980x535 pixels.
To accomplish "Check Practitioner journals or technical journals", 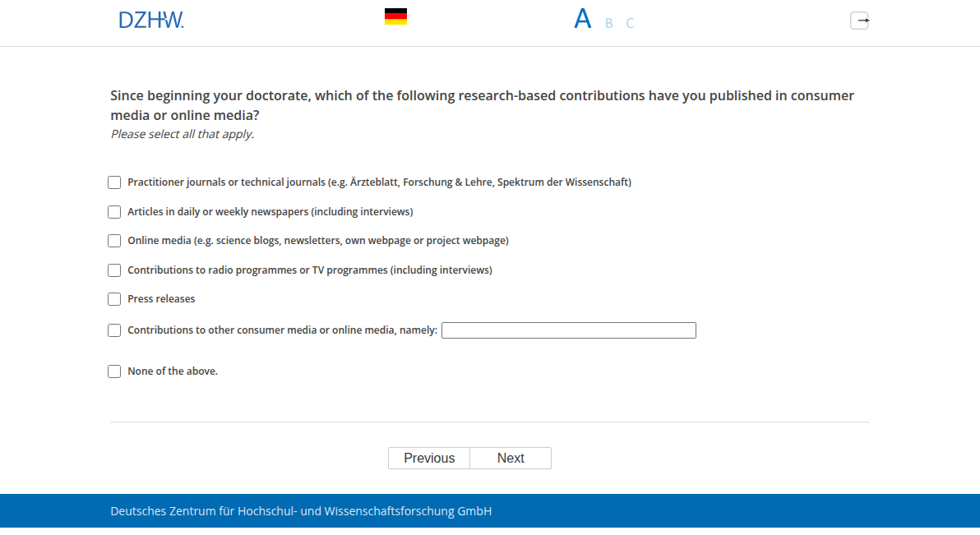I will tap(114, 182).
